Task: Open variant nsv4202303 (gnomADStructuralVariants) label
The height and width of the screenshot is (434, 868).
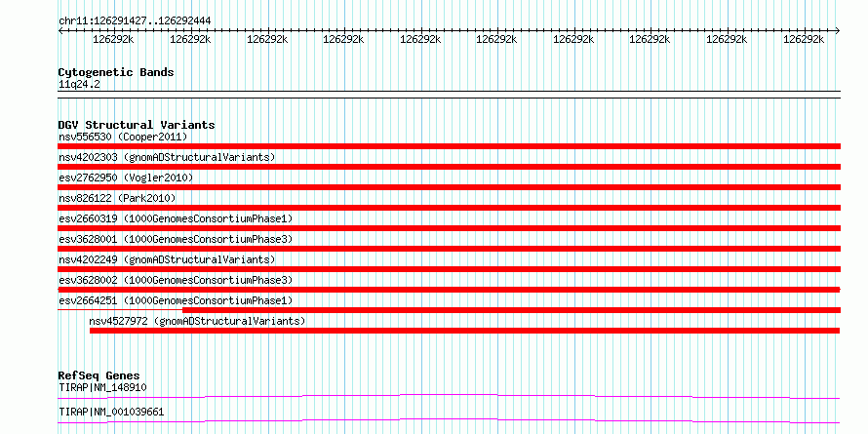Action: [x=167, y=157]
